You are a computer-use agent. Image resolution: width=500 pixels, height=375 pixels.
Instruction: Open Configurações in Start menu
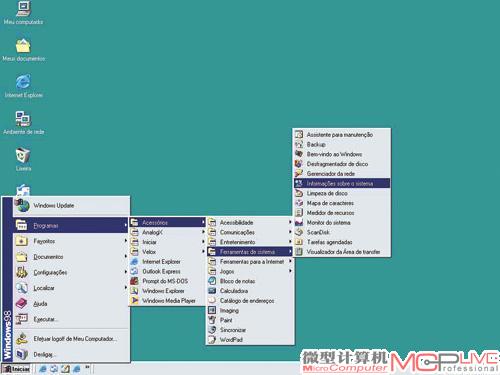71,272
